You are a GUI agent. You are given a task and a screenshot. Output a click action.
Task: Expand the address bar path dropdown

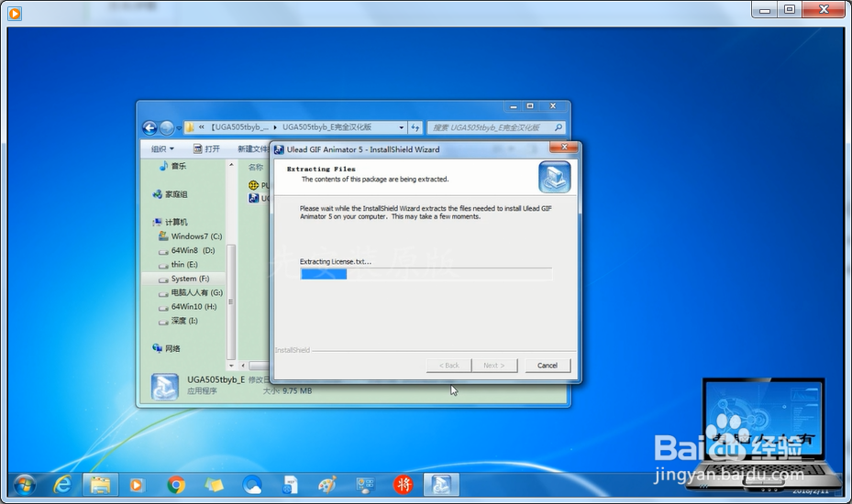pos(401,127)
